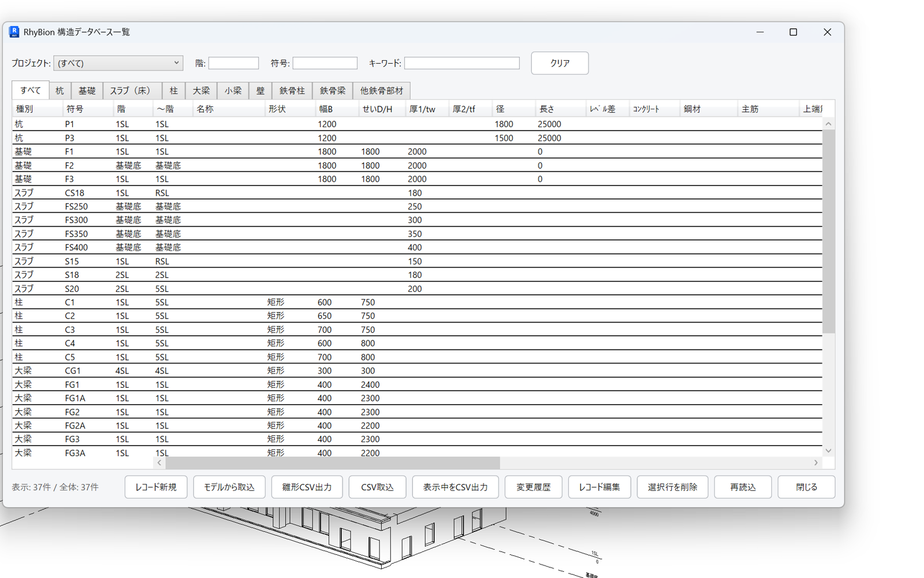Click the 径 value 1500 in row P3
The height and width of the screenshot is (578, 924).
pos(504,138)
